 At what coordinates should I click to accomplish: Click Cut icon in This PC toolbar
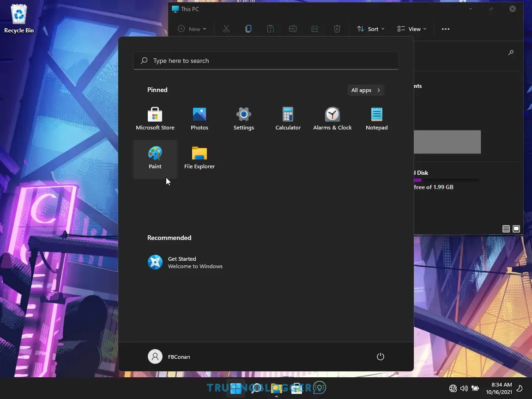click(226, 29)
